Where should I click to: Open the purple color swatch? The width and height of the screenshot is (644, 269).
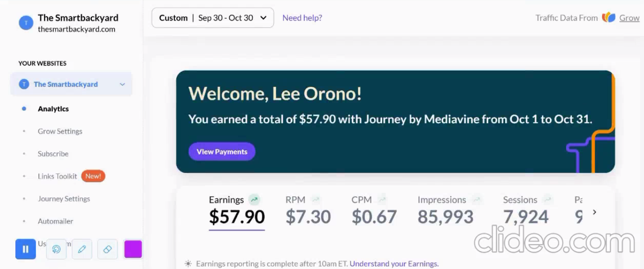pyautogui.click(x=133, y=249)
